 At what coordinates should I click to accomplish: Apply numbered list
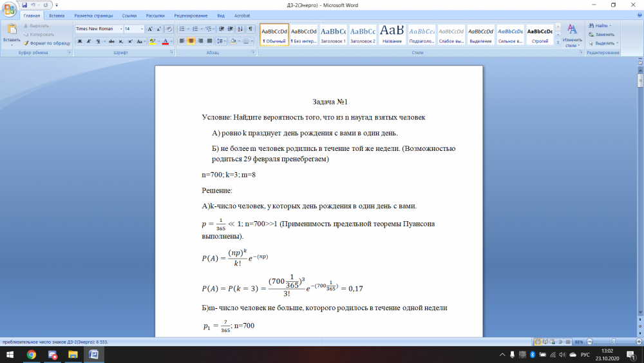(195, 29)
